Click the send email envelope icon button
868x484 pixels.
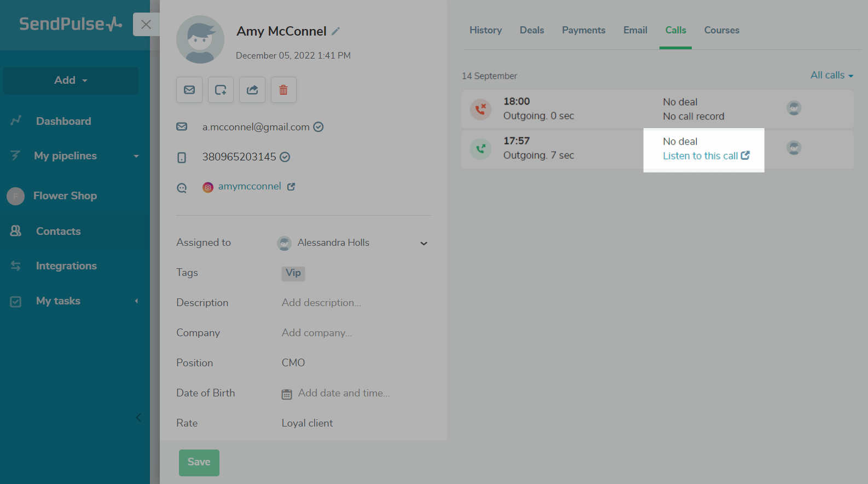[x=189, y=90]
